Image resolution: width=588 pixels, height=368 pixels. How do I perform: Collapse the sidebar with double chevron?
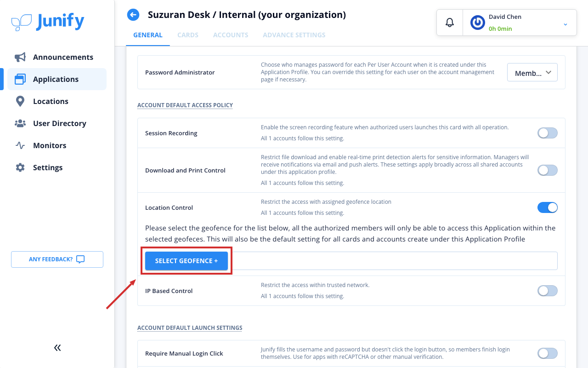point(57,348)
